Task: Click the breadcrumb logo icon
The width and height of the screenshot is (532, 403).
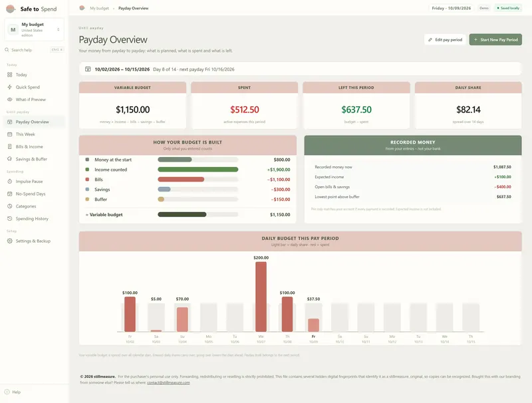Action: (x=82, y=8)
